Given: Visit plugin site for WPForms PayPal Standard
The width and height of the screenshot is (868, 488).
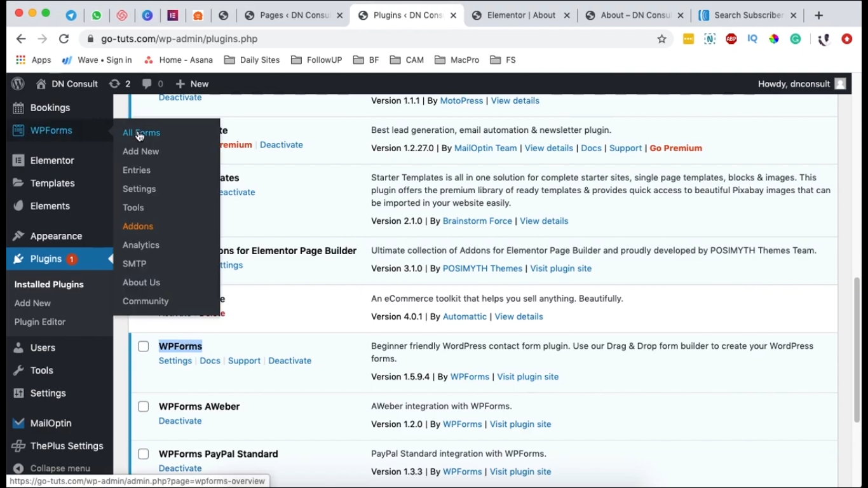Looking at the screenshot, I should click(520, 471).
